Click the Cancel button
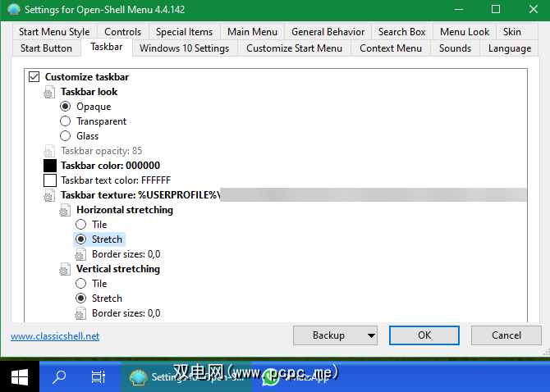The width and height of the screenshot is (550, 392). point(506,335)
